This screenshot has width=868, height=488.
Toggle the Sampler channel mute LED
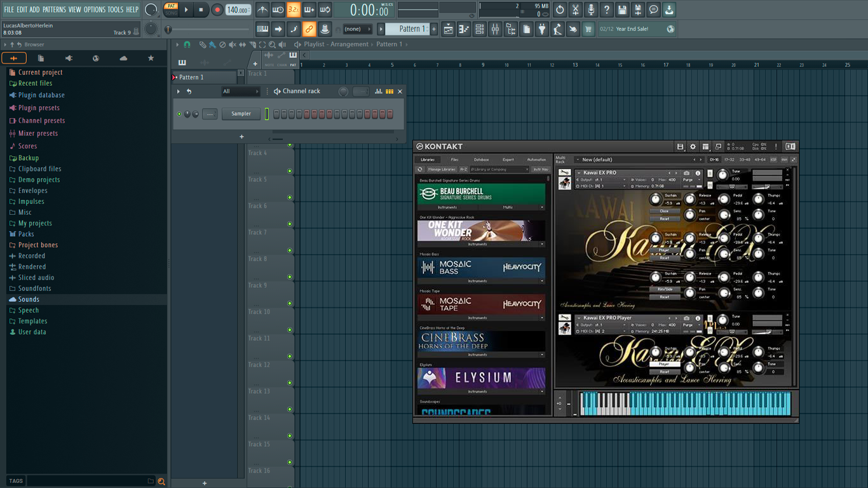pos(179,114)
